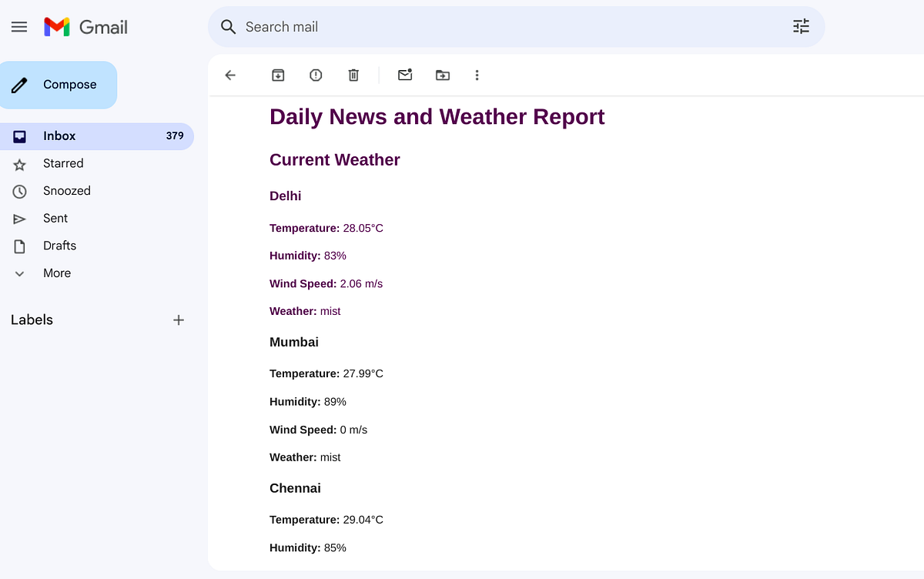Click the Snoozed clock icon
Screen dimensions: 924x579
(x=20, y=191)
